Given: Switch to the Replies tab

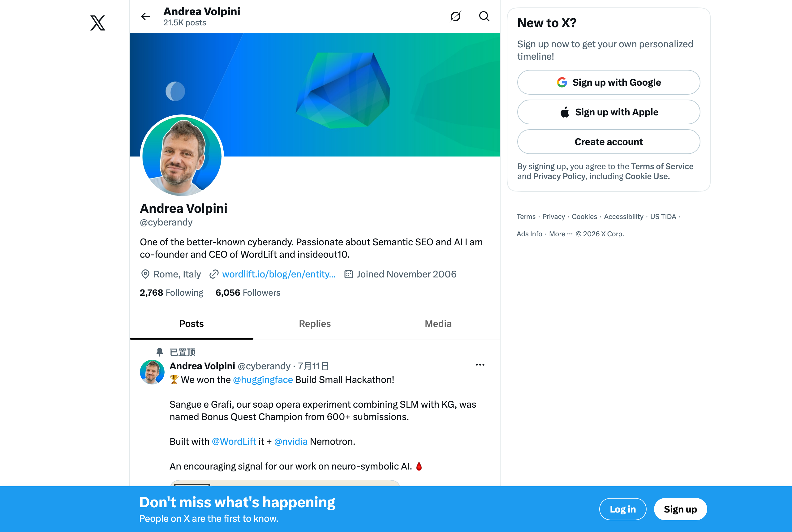Looking at the screenshot, I should click(315, 324).
